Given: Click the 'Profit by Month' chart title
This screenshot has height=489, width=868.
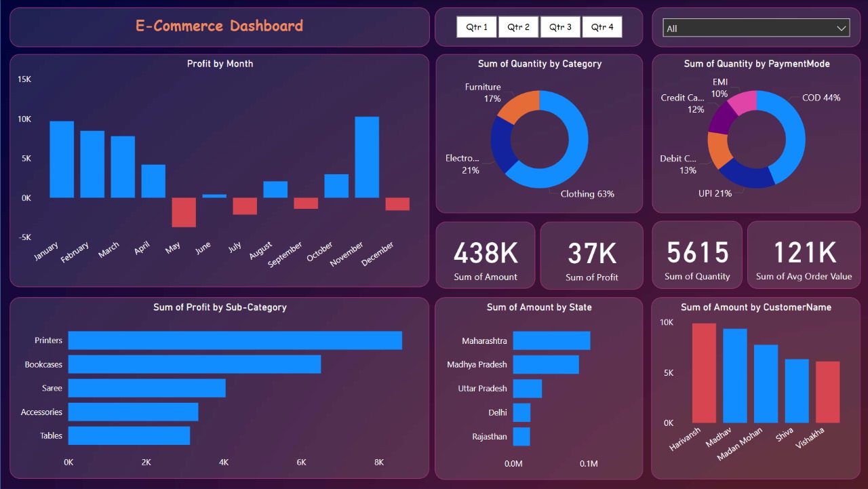Looking at the screenshot, I should (220, 64).
